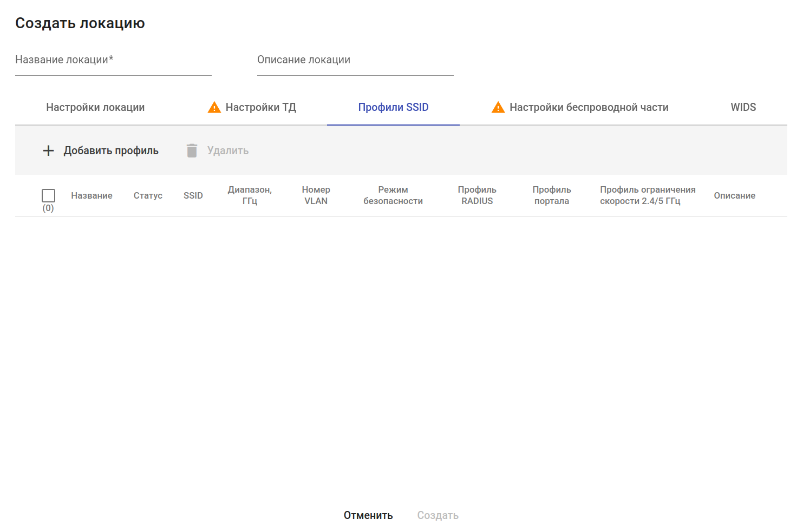Click the plus icon for adding profile
Image resolution: width=803 pixels, height=532 pixels.
(48, 150)
